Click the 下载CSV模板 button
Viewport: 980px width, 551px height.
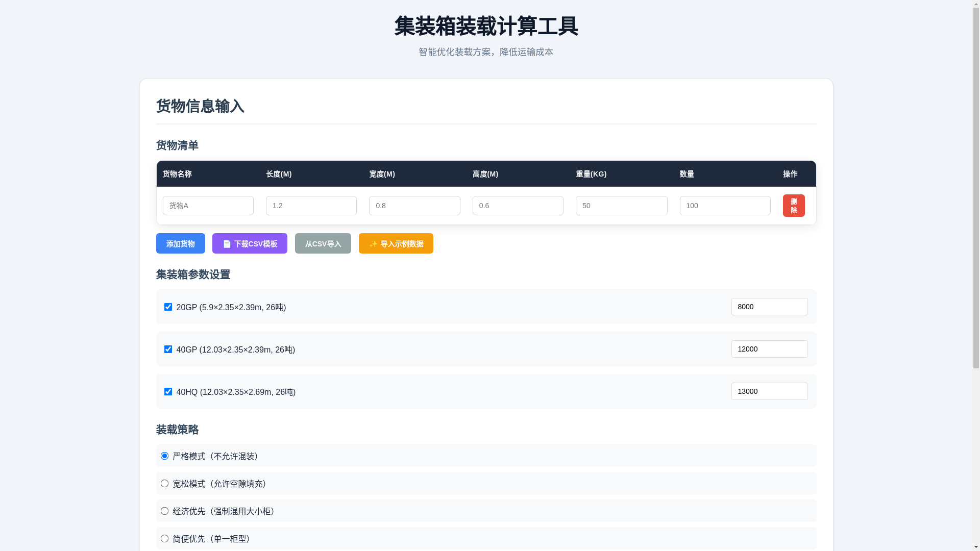point(250,243)
